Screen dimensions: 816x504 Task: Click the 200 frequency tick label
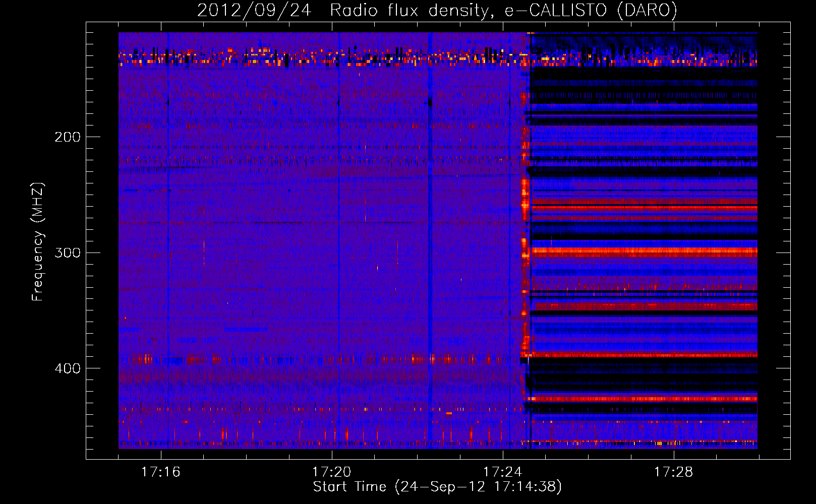point(68,137)
